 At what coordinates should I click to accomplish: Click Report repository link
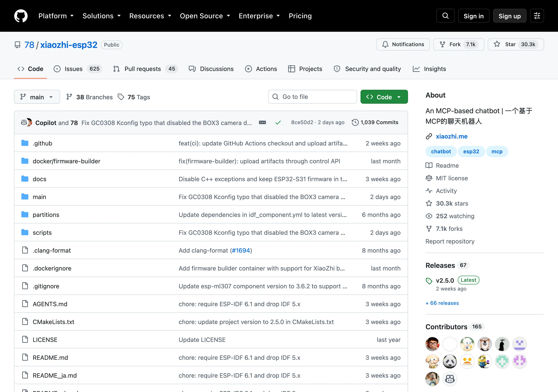click(450, 242)
